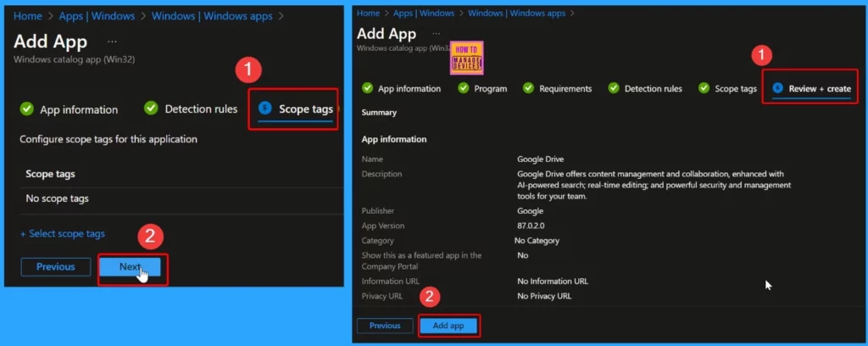This screenshot has width=868, height=346.
Task: Click Previous button in right Review panel
Action: 385,326
